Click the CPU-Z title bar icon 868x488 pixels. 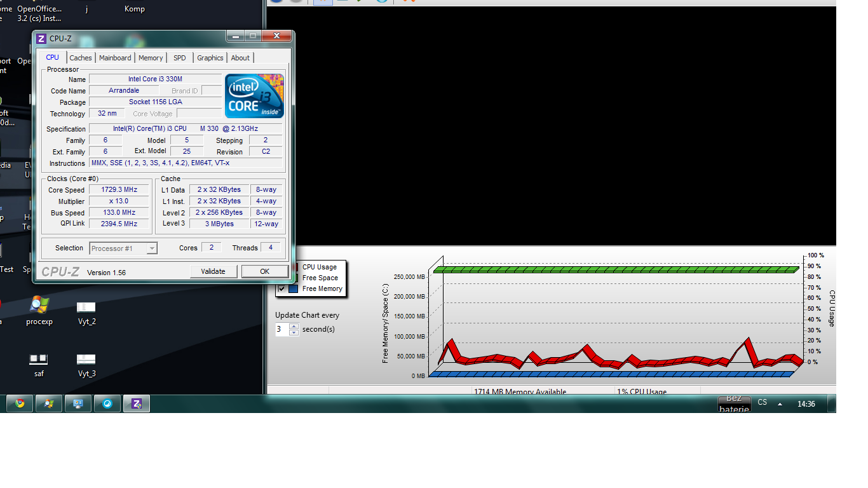(41, 39)
